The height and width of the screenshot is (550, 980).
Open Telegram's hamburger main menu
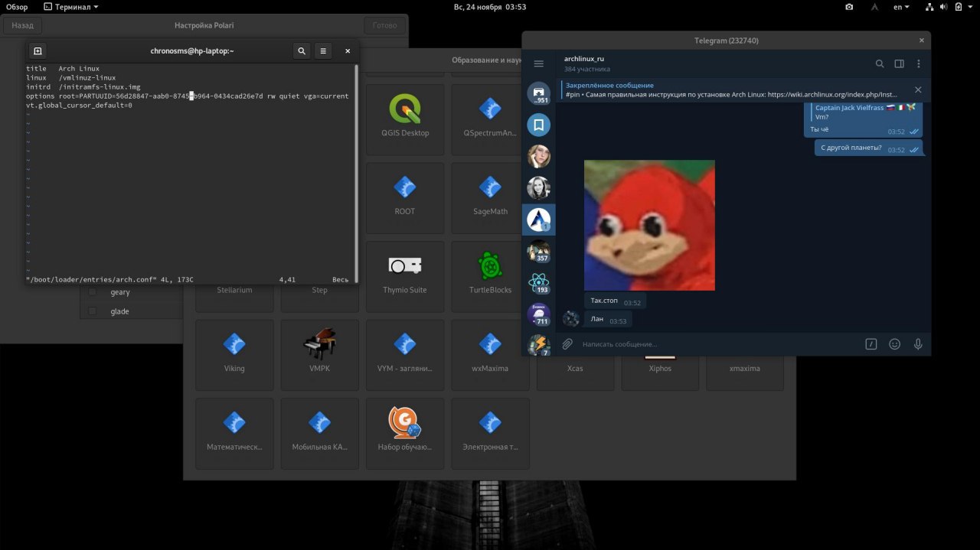(538, 63)
